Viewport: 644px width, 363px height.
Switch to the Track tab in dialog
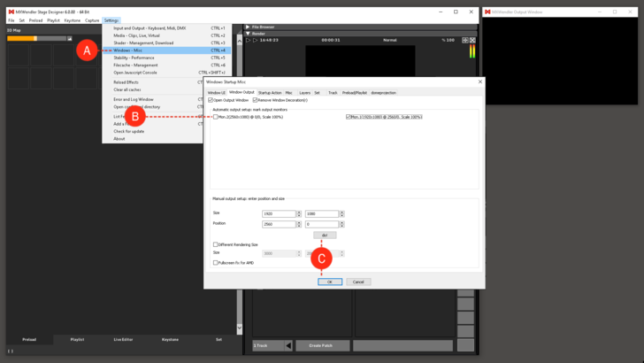(333, 93)
